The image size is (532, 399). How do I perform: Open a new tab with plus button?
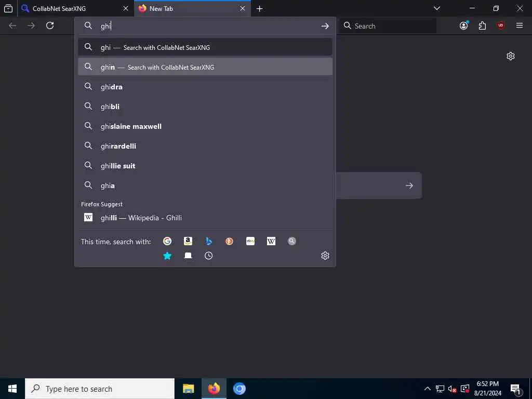tap(260, 9)
